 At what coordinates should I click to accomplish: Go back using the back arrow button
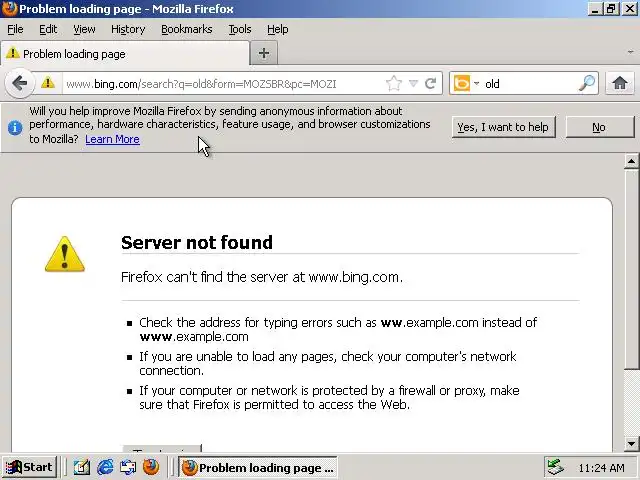coord(19,84)
